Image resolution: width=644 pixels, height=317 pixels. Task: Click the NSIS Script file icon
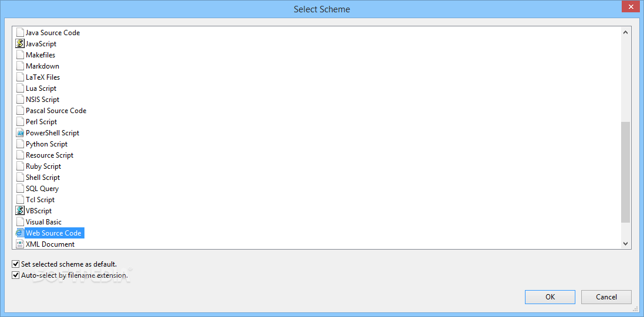click(20, 99)
